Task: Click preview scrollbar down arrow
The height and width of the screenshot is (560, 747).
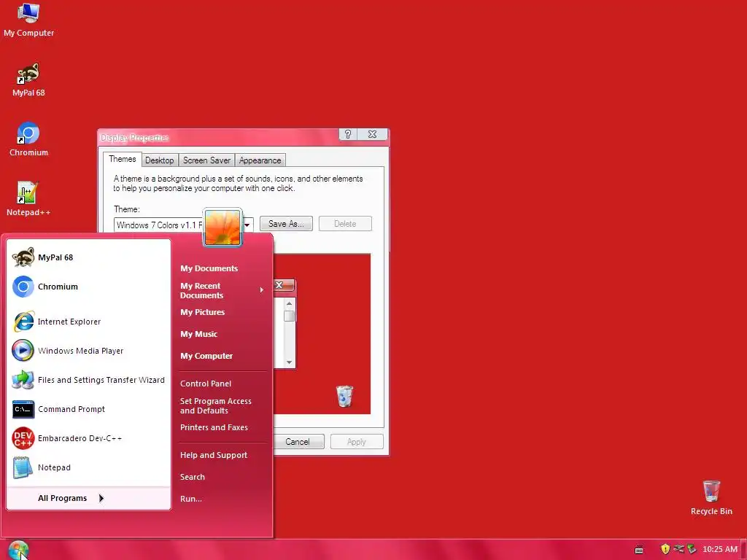Action: click(x=289, y=362)
